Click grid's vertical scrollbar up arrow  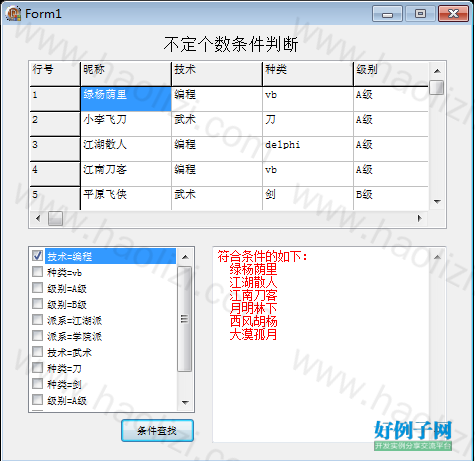point(437,71)
